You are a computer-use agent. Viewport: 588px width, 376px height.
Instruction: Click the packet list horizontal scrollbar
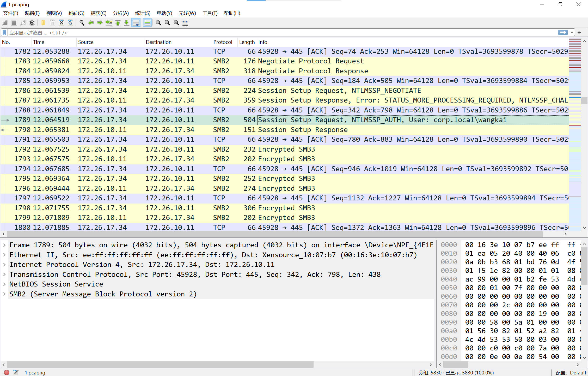[275, 234]
